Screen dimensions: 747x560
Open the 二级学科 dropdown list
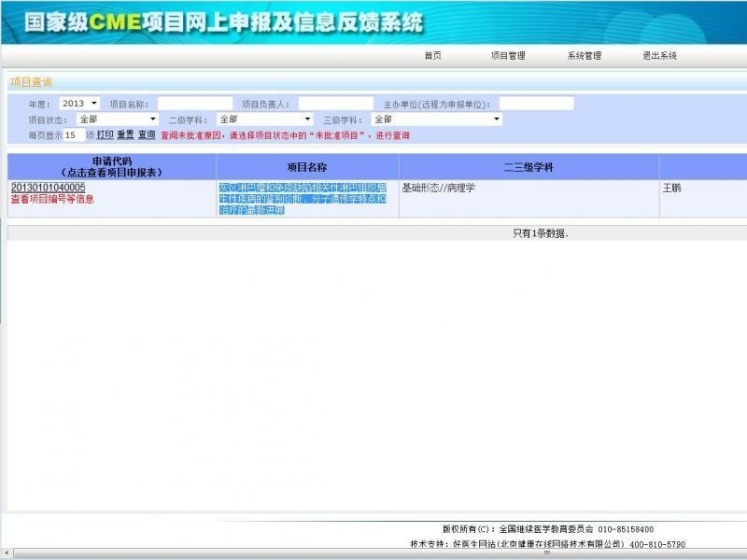[x=264, y=119]
